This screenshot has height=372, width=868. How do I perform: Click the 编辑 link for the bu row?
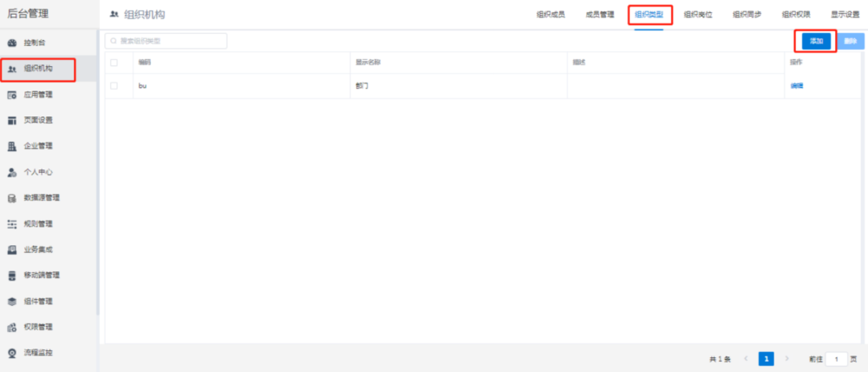796,85
